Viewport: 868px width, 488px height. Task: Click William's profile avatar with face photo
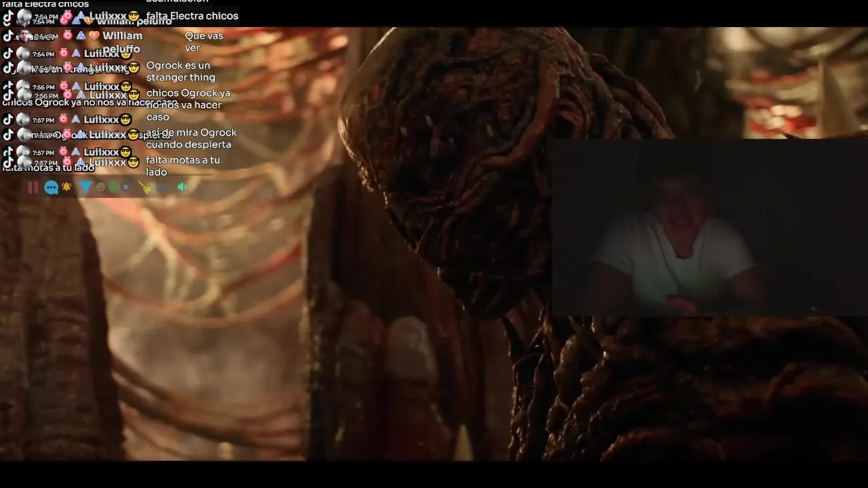[24, 36]
